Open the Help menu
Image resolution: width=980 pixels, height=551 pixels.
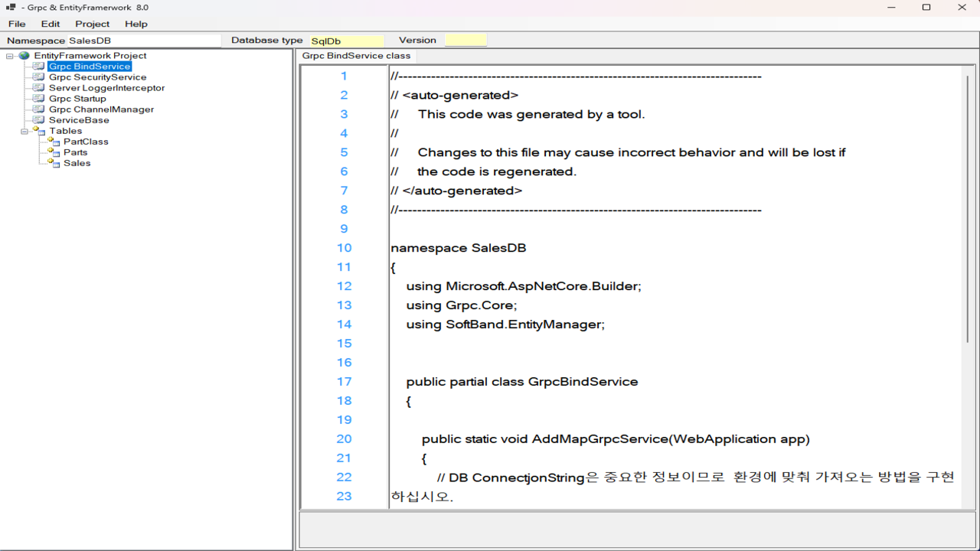click(x=136, y=24)
